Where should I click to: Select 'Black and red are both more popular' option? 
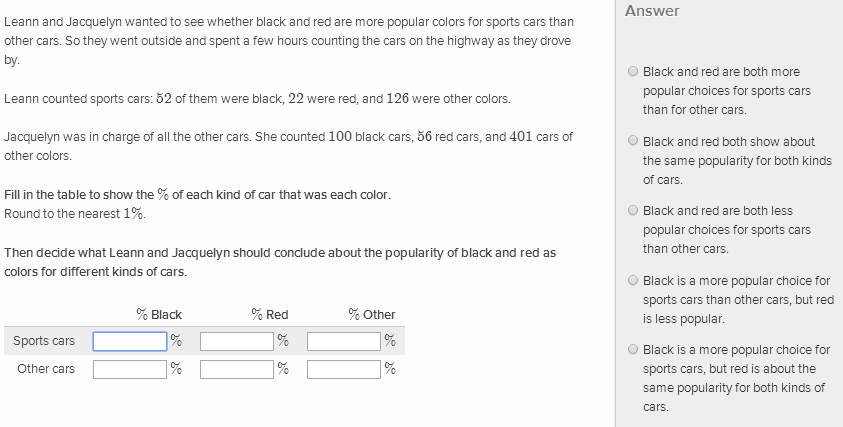633,72
